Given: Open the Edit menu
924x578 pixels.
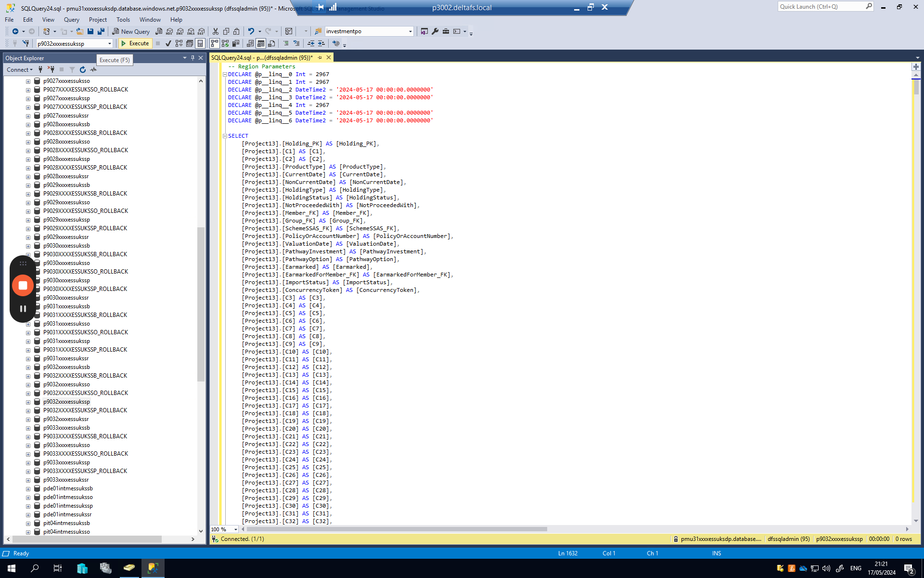Looking at the screenshot, I should pos(28,20).
